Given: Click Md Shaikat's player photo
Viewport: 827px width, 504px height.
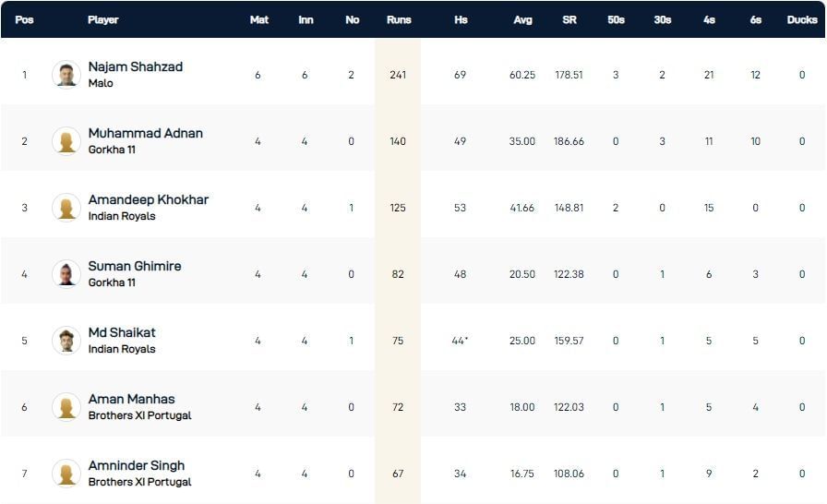Looking at the screenshot, I should click(66, 341).
